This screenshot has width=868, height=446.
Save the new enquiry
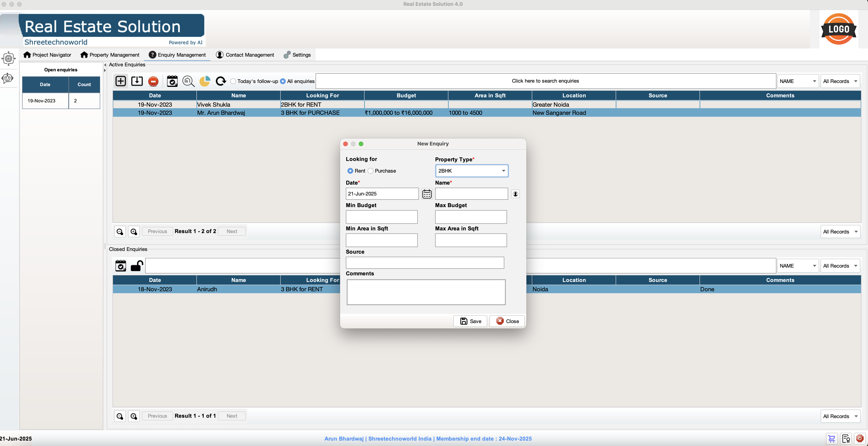470,321
